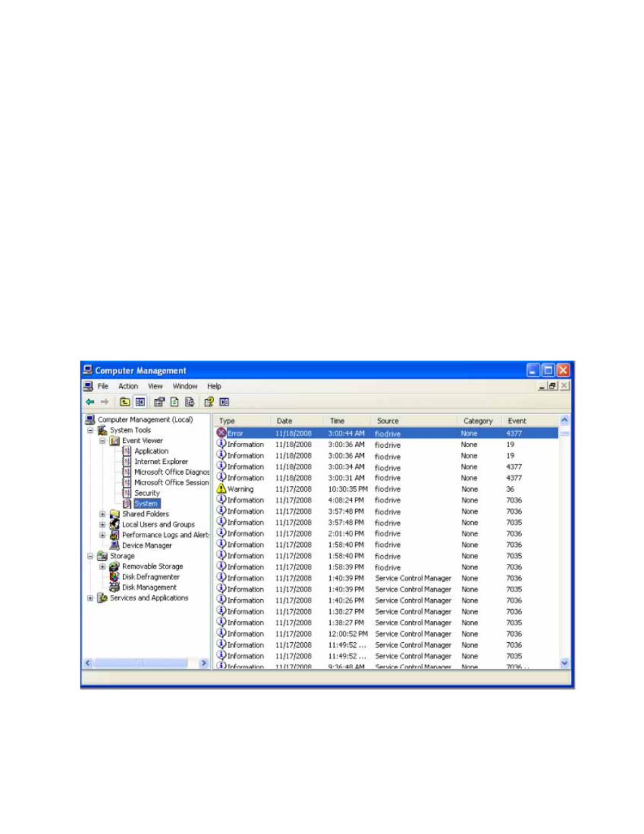Select the fiodrive Information event at 4:08:24 PM

tap(386, 500)
